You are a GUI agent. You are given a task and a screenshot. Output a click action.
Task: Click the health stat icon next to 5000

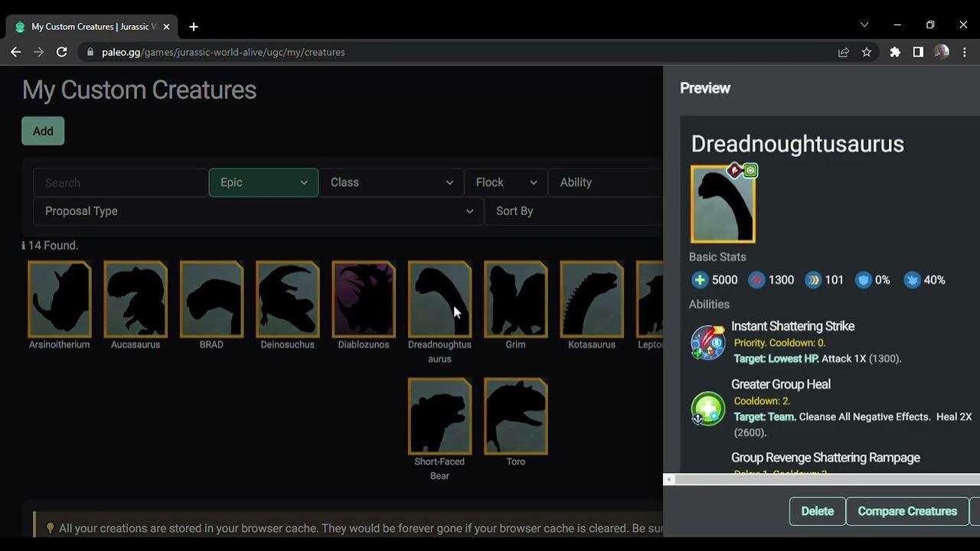700,280
